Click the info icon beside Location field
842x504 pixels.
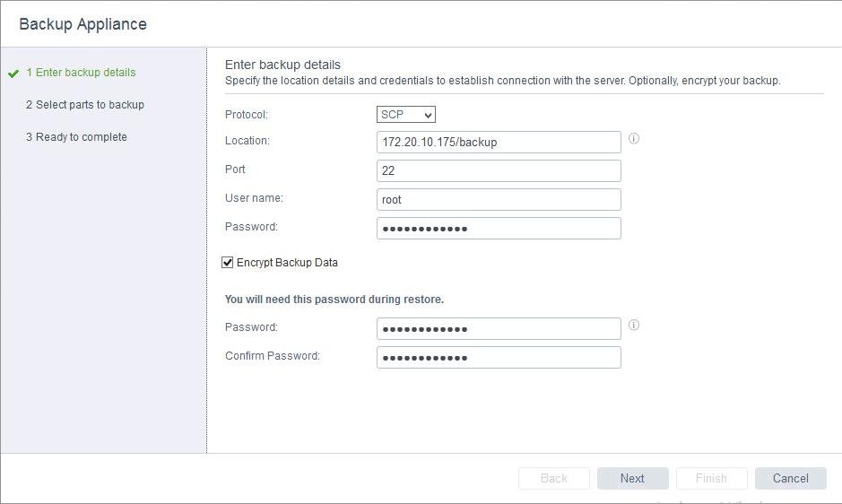(633, 139)
